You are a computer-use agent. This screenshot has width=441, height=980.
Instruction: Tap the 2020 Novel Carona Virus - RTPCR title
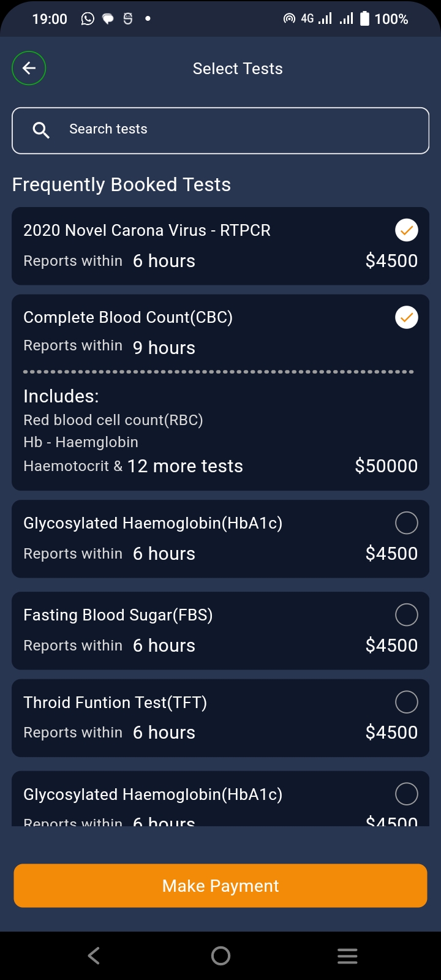point(147,230)
